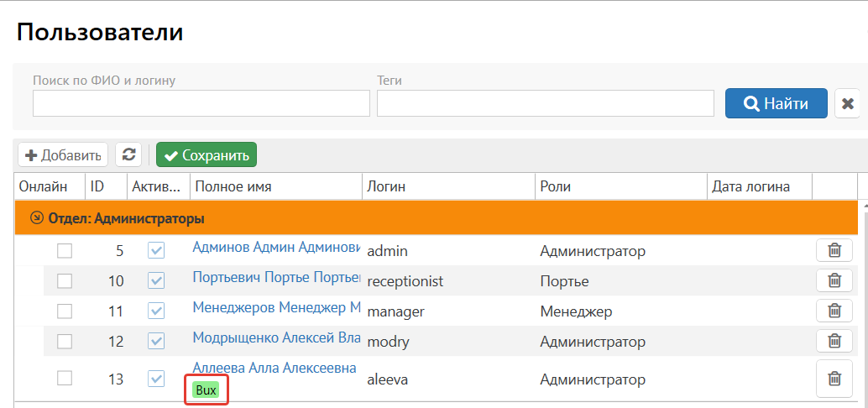
Task: Focus the Поиск по ФИО search field
Action: tap(201, 103)
